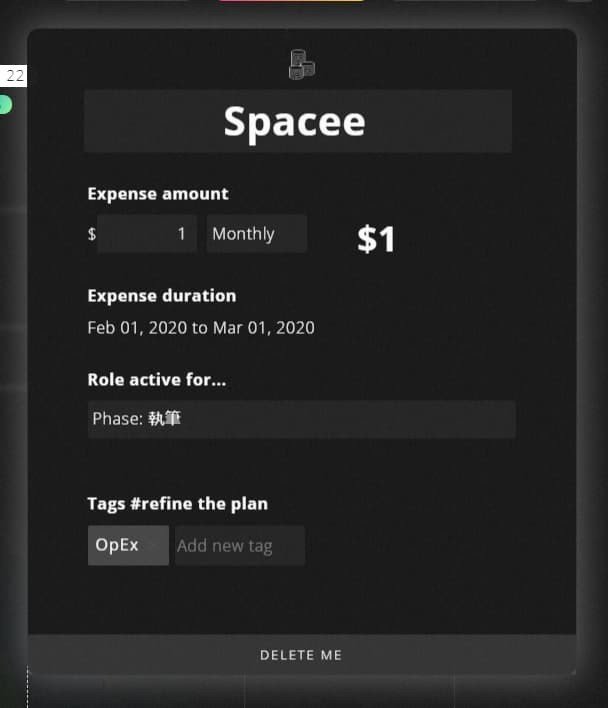Viewport: 608px width, 708px height.
Task: Open the Phase role selector field
Action: coord(301,419)
